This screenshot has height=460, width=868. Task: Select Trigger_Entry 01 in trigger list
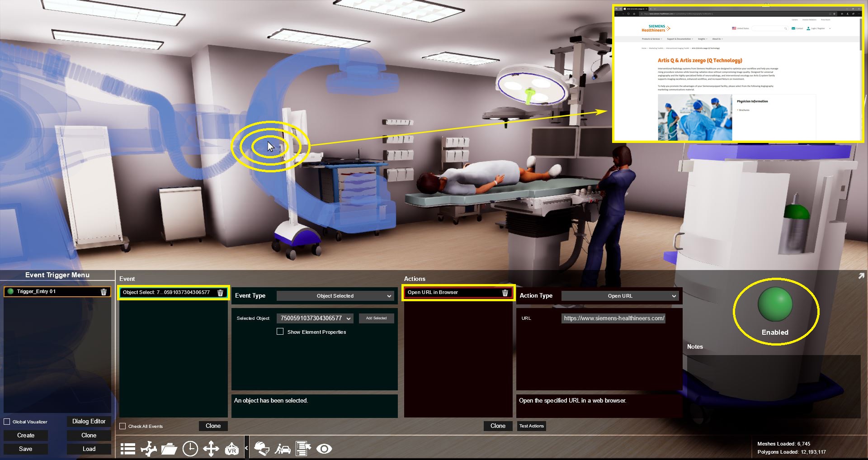pyautogui.click(x=57, y=292)
